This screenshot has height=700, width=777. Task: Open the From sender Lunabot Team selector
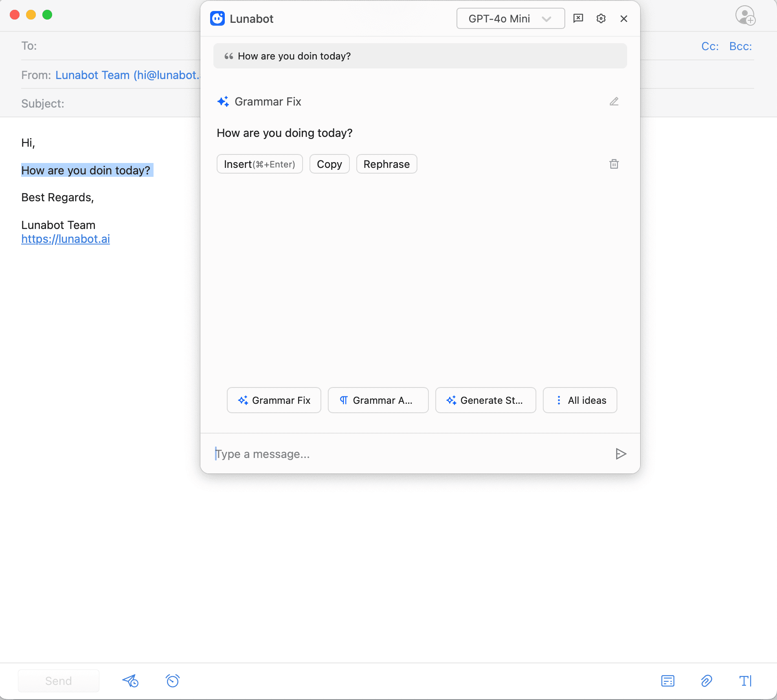pyautogui.click(x=128, y=75)
